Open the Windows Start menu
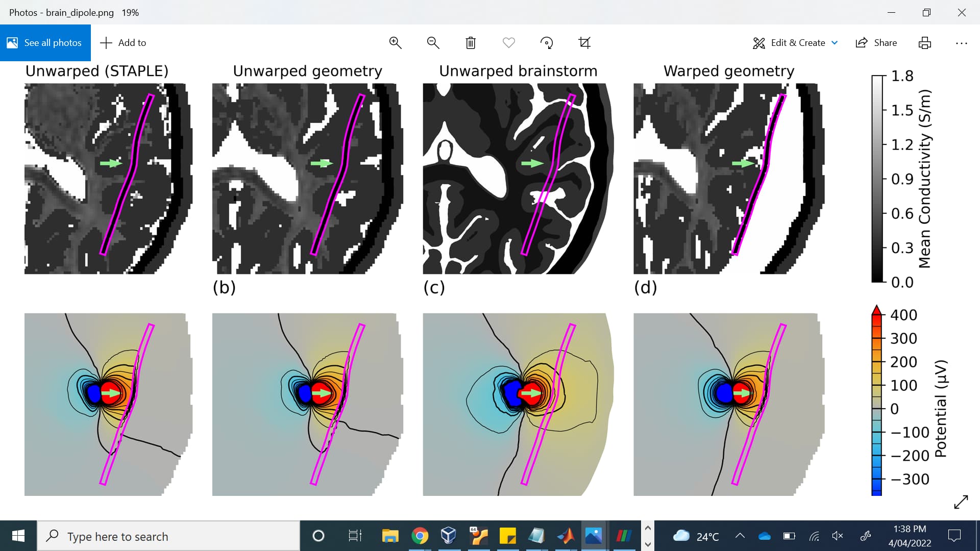 click(x=18, y=536)
